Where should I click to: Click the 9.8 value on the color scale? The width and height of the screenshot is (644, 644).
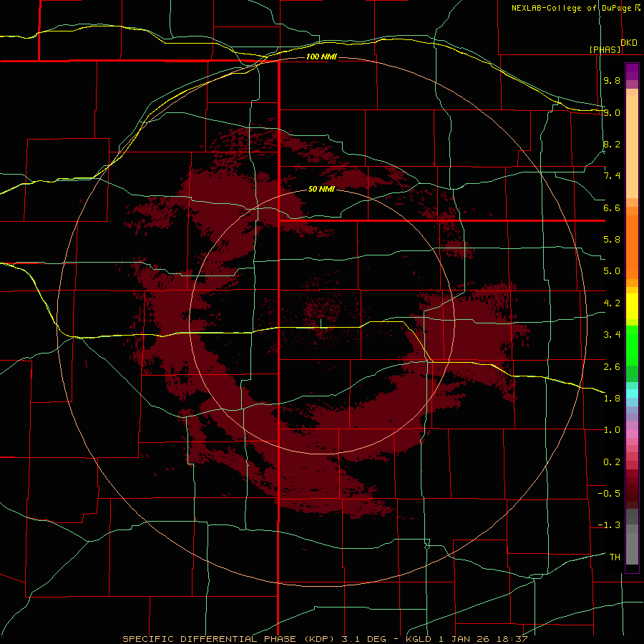point(612,80)
